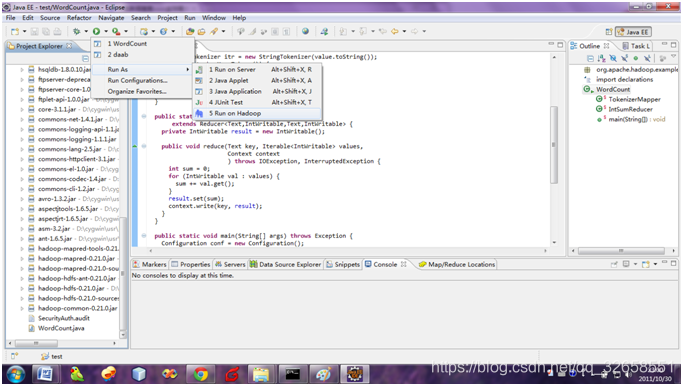Click the JUnit Test icon in submenu
Viewport: 683px width, 386px height.
[x=199, y=102]
